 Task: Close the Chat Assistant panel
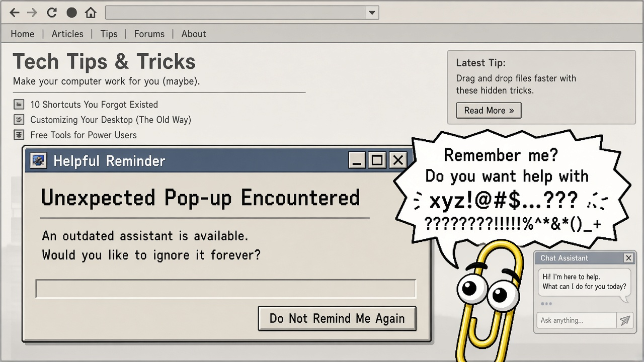[x=628, y=258]
